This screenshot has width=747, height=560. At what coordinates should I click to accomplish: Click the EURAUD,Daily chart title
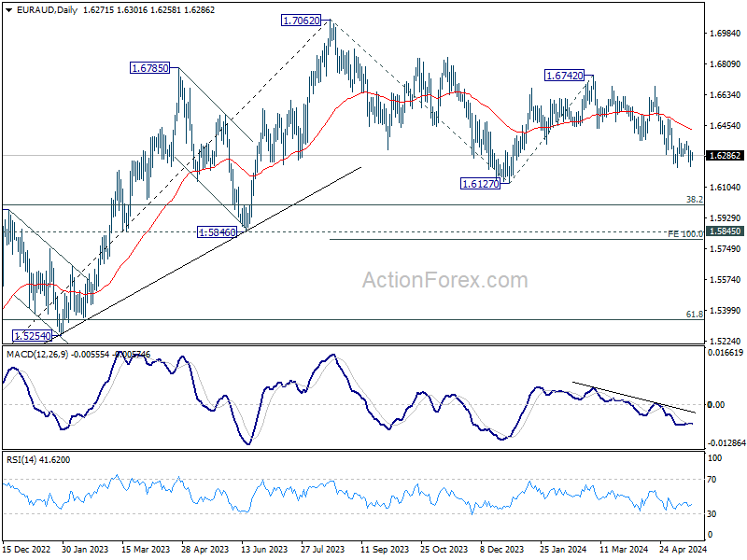click(47, 10)
